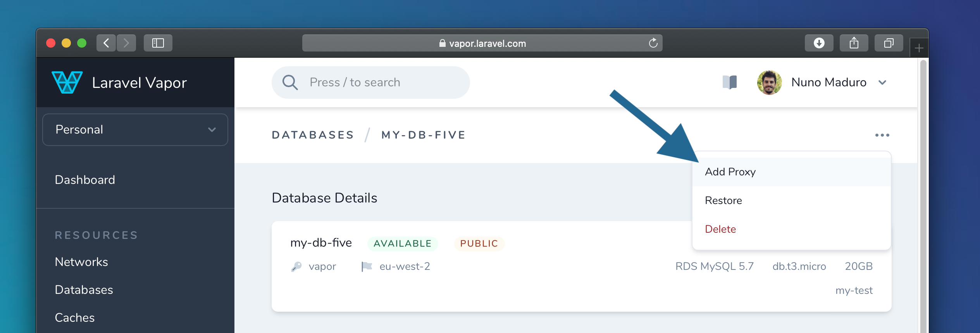Viewport: 980px width, 333px height.
Task: Close the Safari window with red button
Action: tap(51, 43)
